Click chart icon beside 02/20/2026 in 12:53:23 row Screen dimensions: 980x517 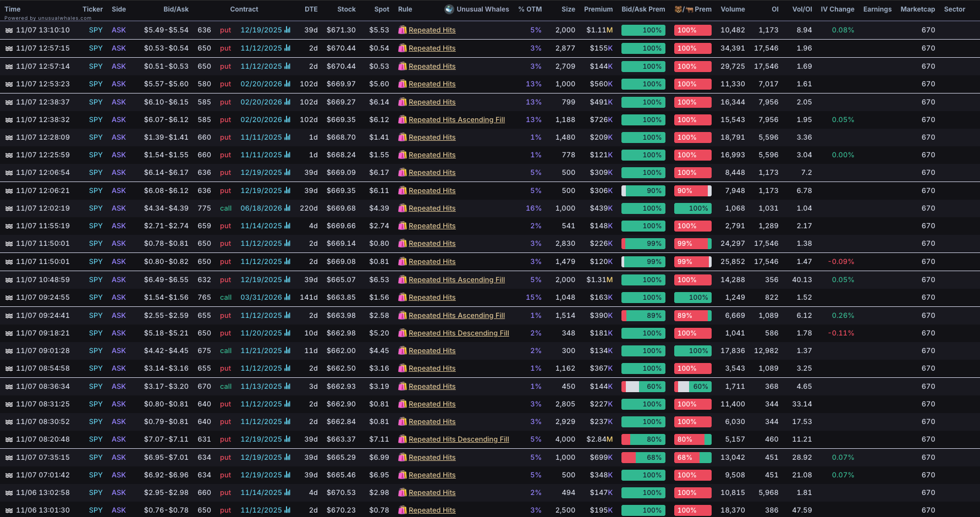click(287, 84)
